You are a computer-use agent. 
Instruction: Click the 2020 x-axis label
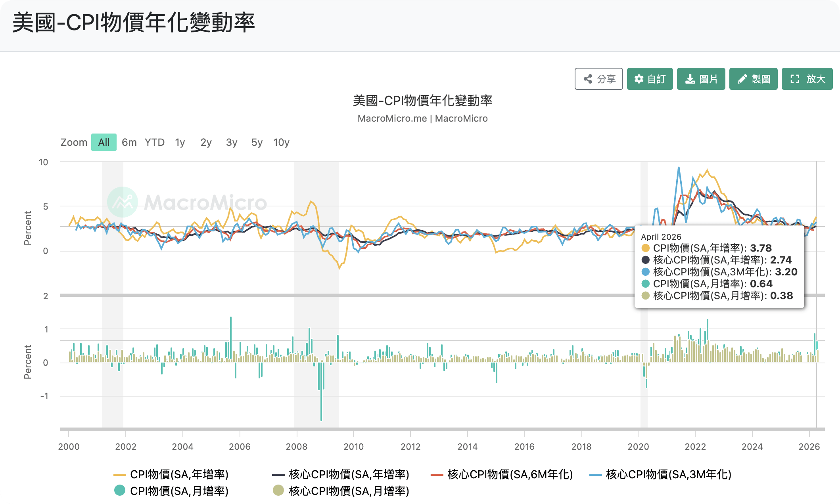[x=639, y=447]
